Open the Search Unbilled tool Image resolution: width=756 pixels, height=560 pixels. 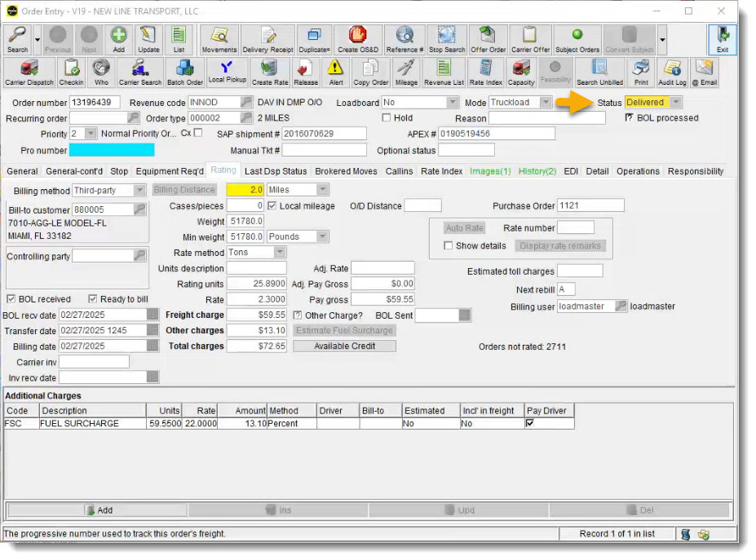pos(599,73)
